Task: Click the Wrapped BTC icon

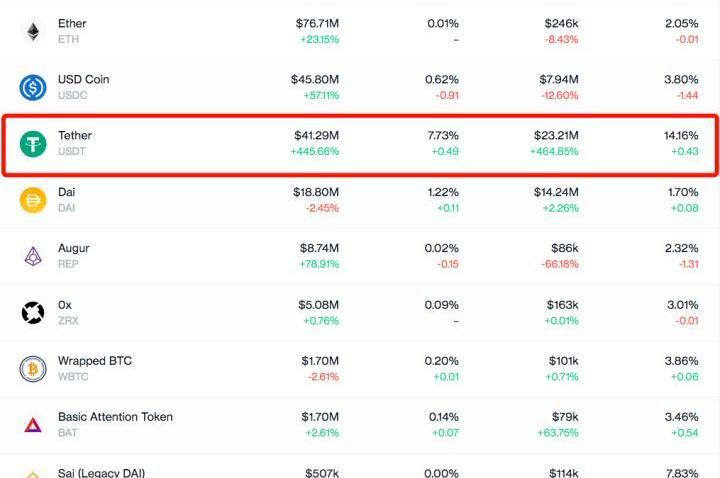Action: tap(33, 369)
